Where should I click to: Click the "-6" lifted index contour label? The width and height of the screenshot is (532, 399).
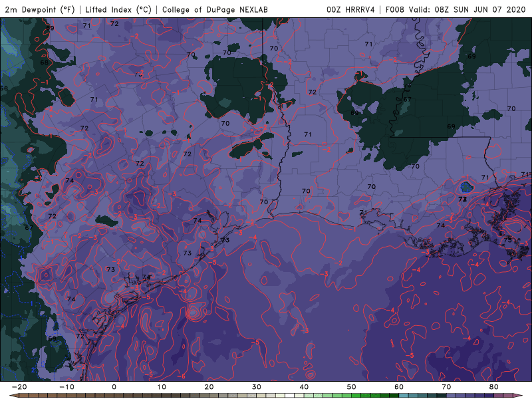pos(181,376)
